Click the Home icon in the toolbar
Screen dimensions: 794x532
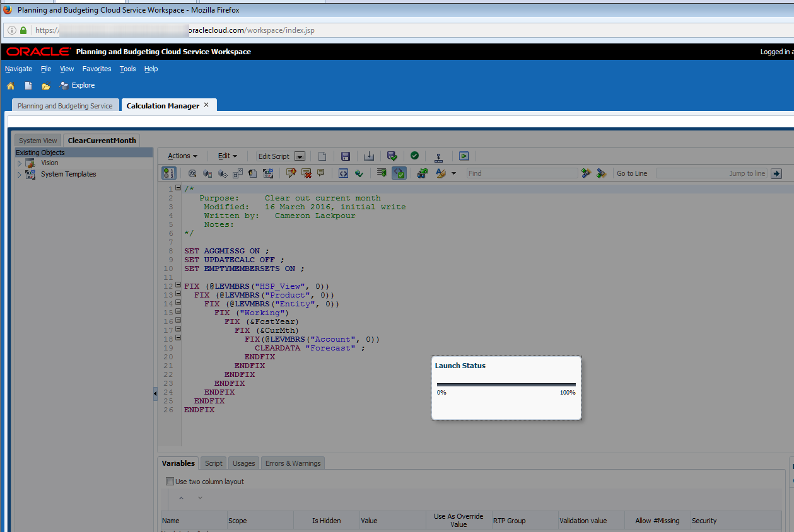tap(11, 86)
